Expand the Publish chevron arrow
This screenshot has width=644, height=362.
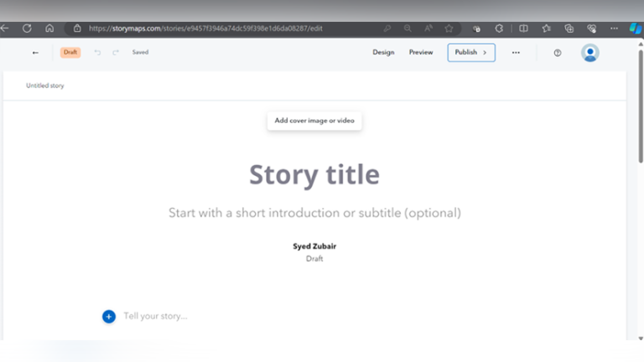coord(485,53)
